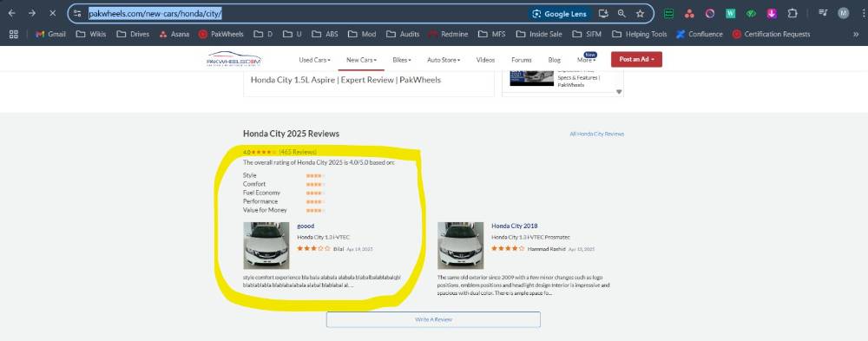
Task: Open the Asana extension icon in toolbar
Action: point(689,13)
